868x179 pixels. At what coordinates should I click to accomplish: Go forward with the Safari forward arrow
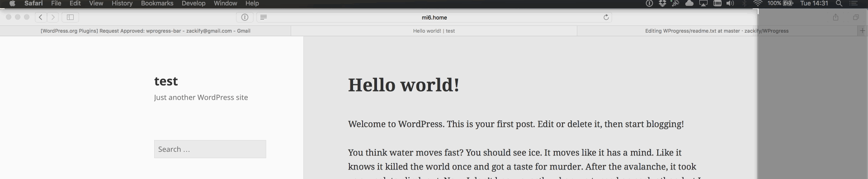tap(53, 17)
